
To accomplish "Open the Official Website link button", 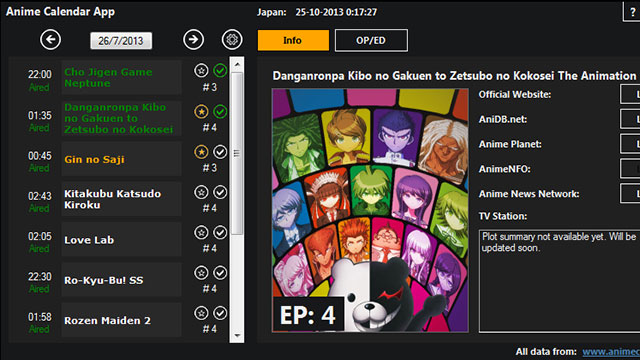I will pos(630,95).
